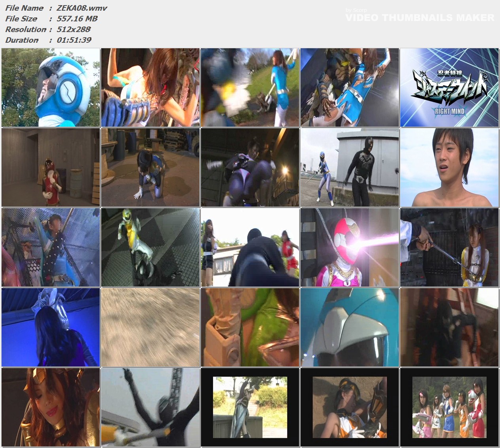Select thumbnail of caped figure near hedge
Viewport: 500px width, 448px height.
(250, 407)
